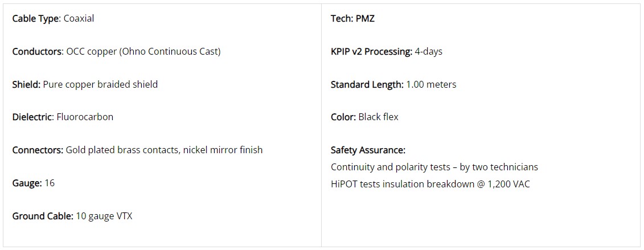Click Pure copper braided shield text

point(100,84)
